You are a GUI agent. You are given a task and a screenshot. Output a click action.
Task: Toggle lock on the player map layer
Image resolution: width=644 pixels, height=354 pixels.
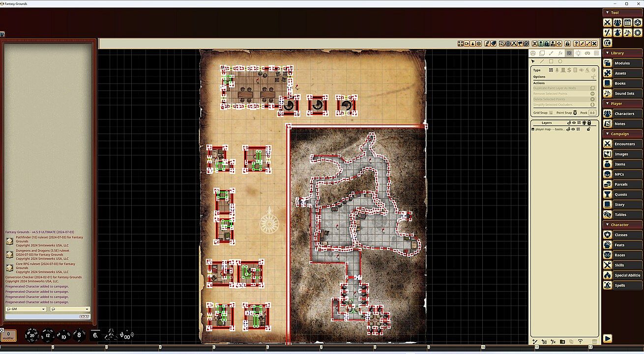(x=588, y=129)
